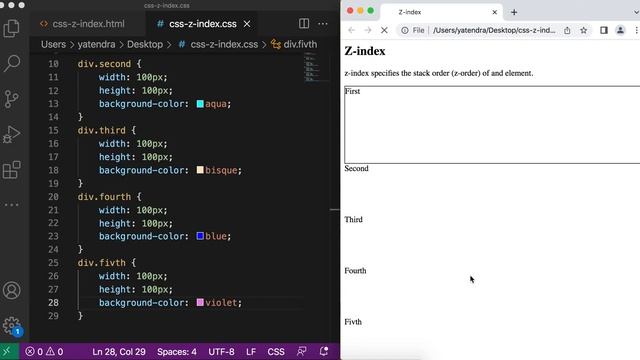Open the Manage settings gear
Viewport: 640px width, 360px height.
(11, 326)
